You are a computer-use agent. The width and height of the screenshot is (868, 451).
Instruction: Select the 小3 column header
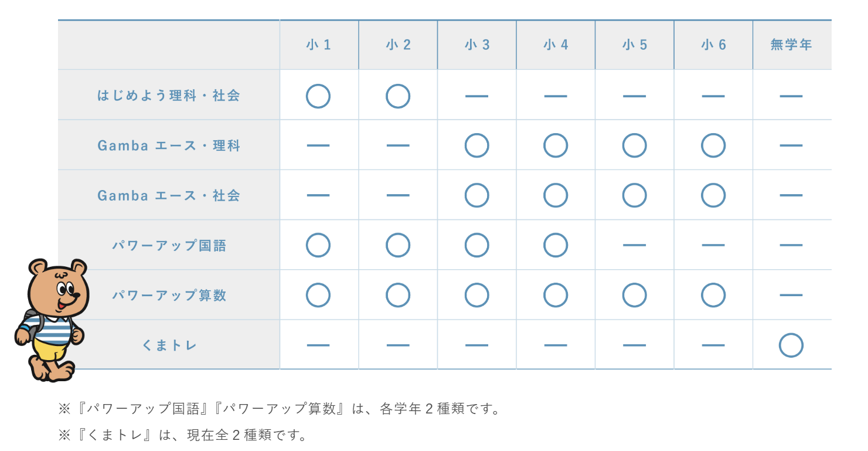[x=477, y=45]
